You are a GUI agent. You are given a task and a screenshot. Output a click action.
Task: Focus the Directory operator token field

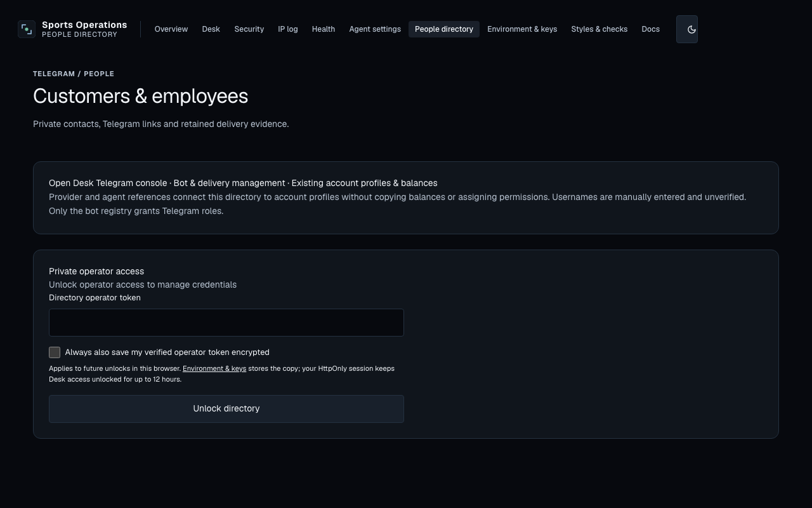click(226, 323)
